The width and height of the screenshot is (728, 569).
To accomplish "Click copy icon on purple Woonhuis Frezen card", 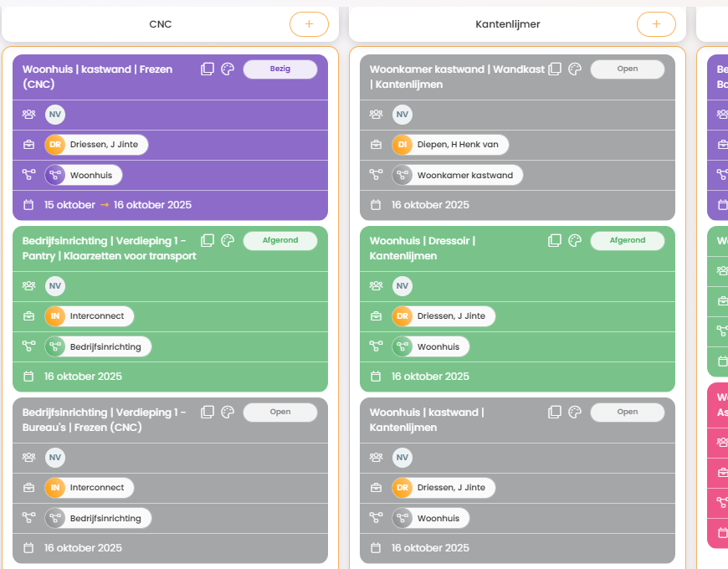I will tap(208, 69).
